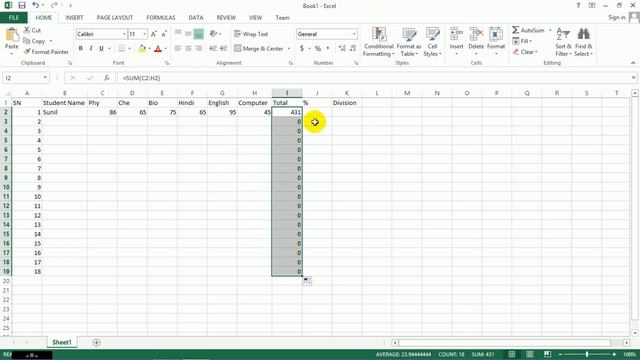
Task: Increase font size with the larger A
Action: pos(154,34)
